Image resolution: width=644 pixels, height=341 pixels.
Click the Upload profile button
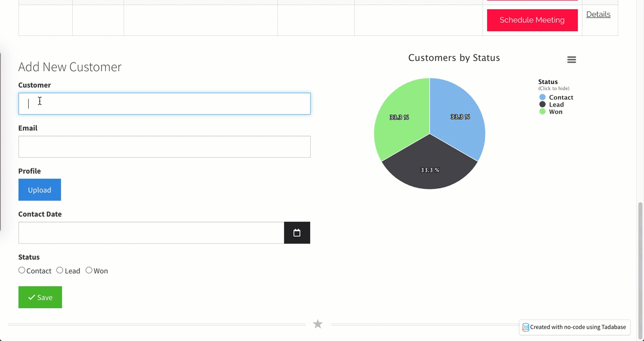[x=39, y=190]
